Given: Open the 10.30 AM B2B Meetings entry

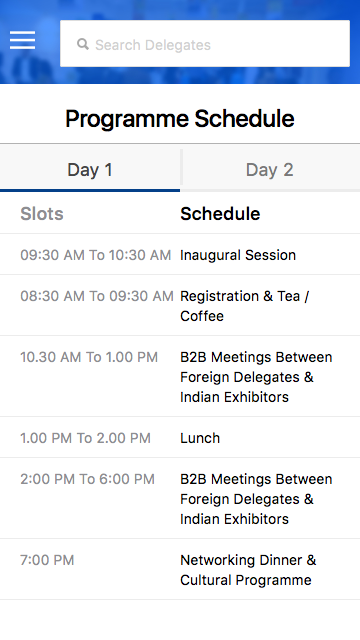Looking at the screenshot, I should pyautogui.click(x=256, y=377).
